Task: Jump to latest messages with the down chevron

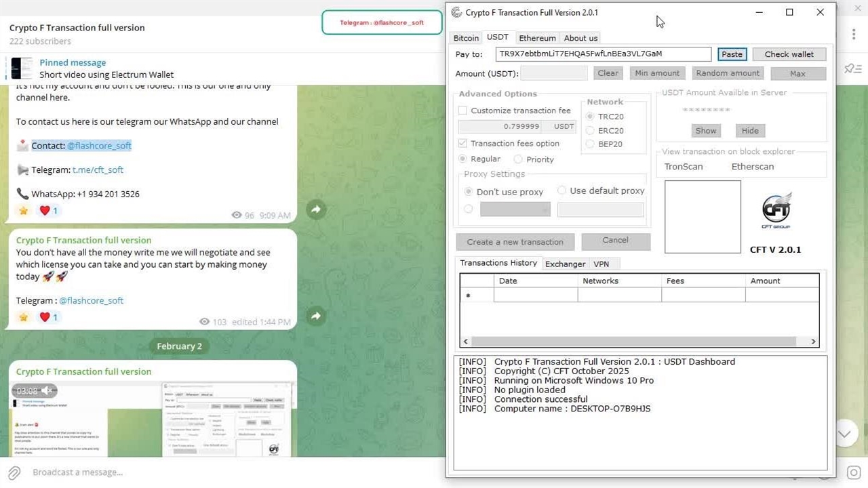Action: coord(844,434)
